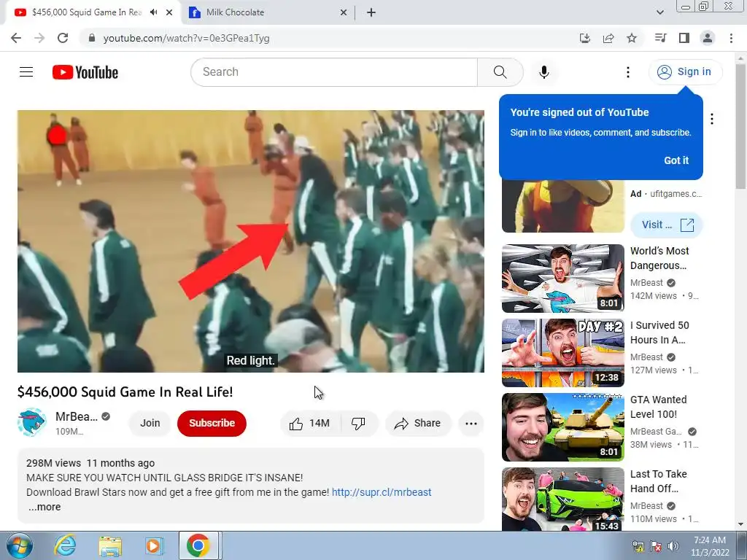
Task: Dislike the video with the thumbs-down icon
Action: click(x=358, y=424)
